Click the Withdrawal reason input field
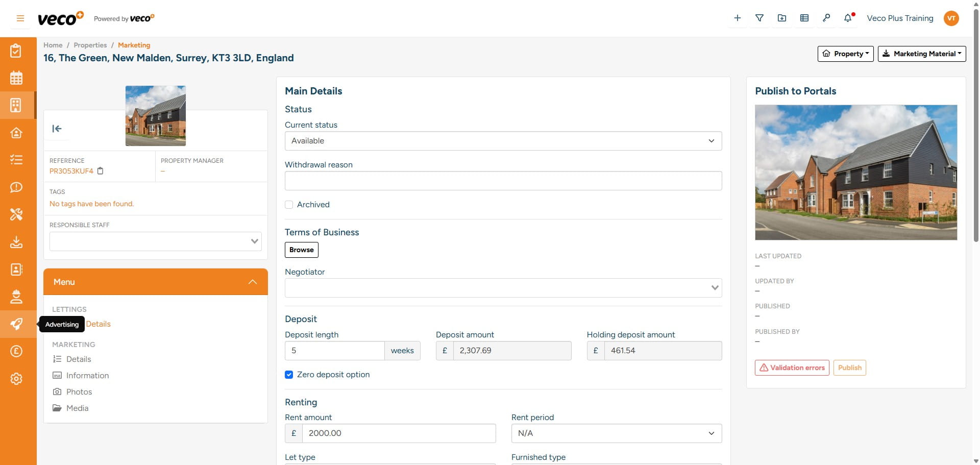 pos(503,181)
